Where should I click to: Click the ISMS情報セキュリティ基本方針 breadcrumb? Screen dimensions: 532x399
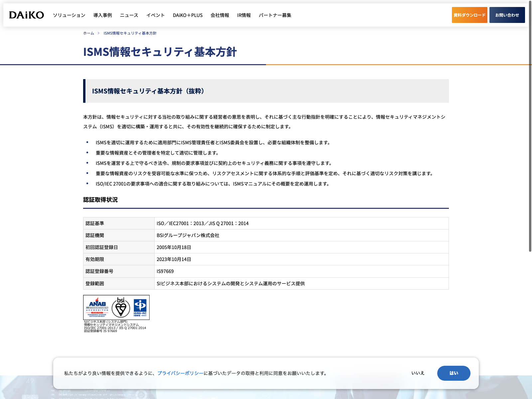130,33
